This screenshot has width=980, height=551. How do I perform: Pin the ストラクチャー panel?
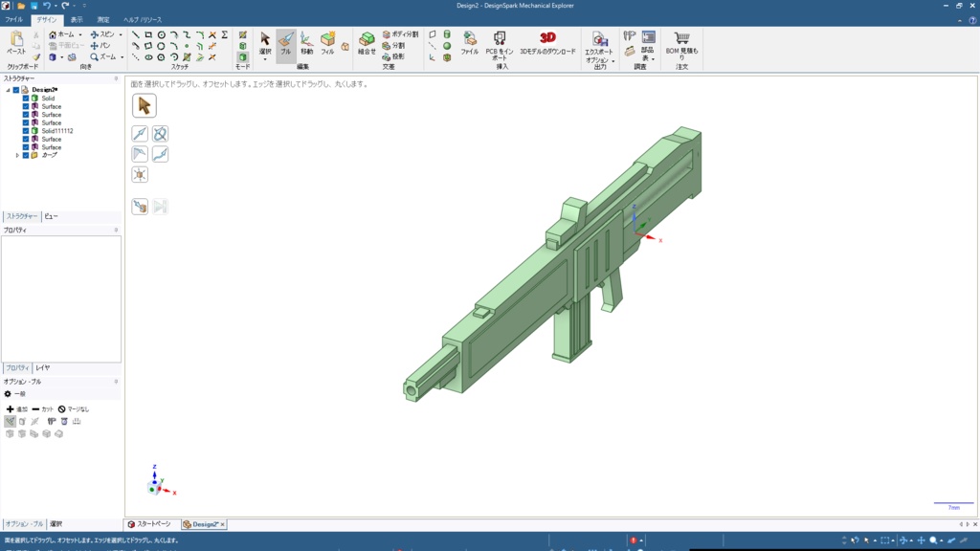pos(116,78)
